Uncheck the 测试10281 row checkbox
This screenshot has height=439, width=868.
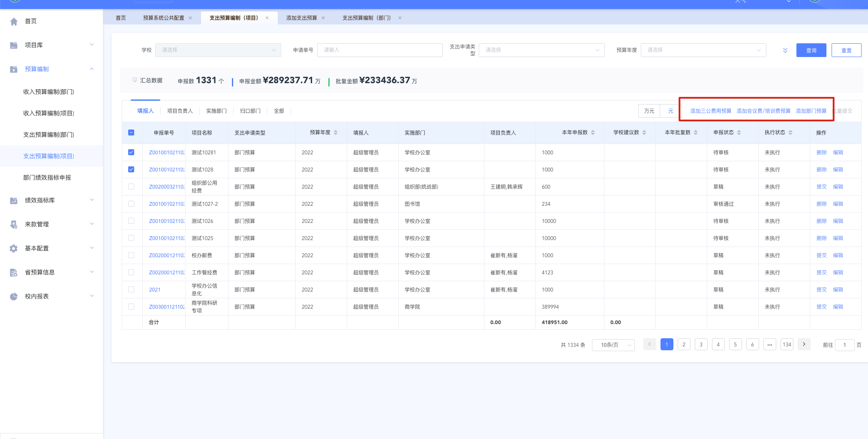131,153
